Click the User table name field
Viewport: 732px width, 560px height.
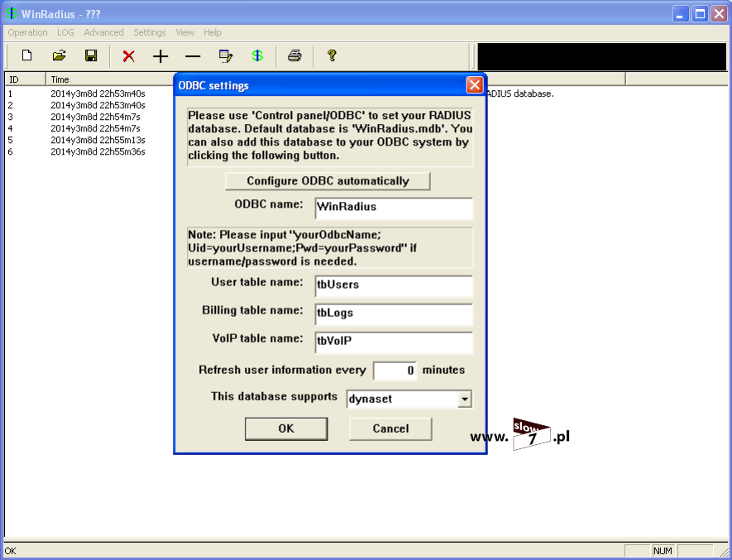[394, 286]
